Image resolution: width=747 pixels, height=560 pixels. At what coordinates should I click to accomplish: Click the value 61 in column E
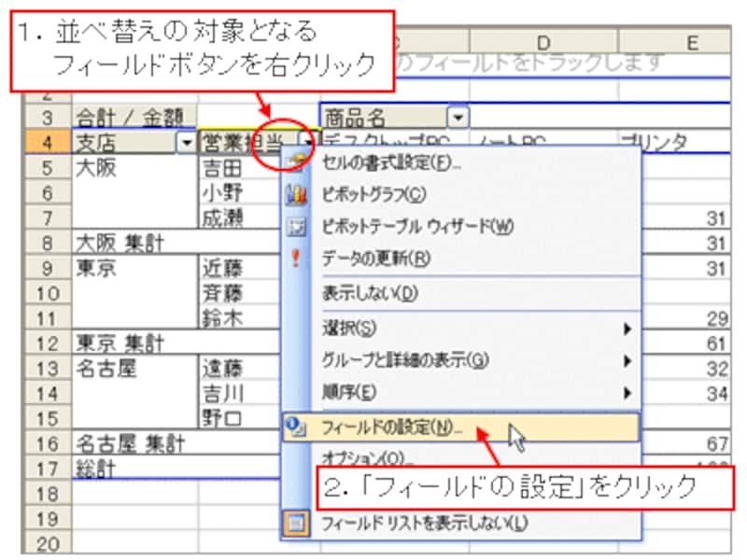[x=717, y=343]
